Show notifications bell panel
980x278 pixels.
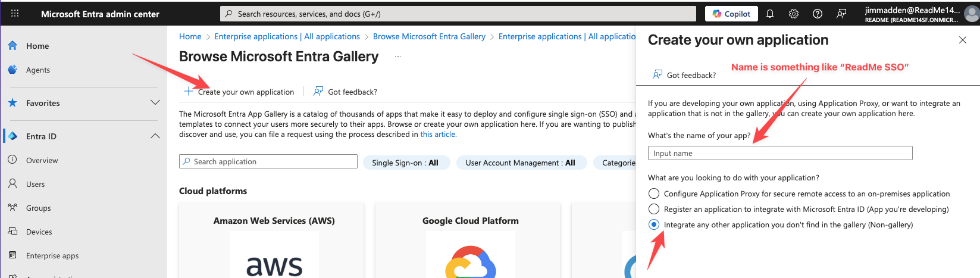pos(770,14)
